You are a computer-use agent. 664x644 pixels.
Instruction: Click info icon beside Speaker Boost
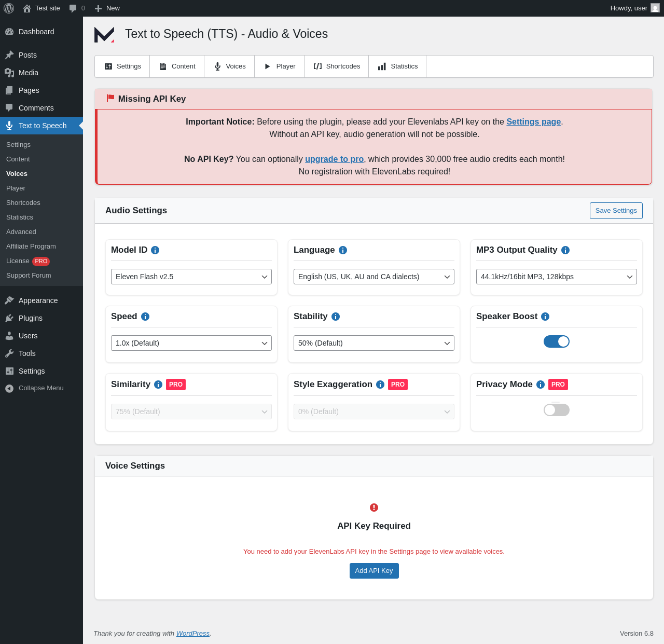pyautogui.click(x=545, y=317)
